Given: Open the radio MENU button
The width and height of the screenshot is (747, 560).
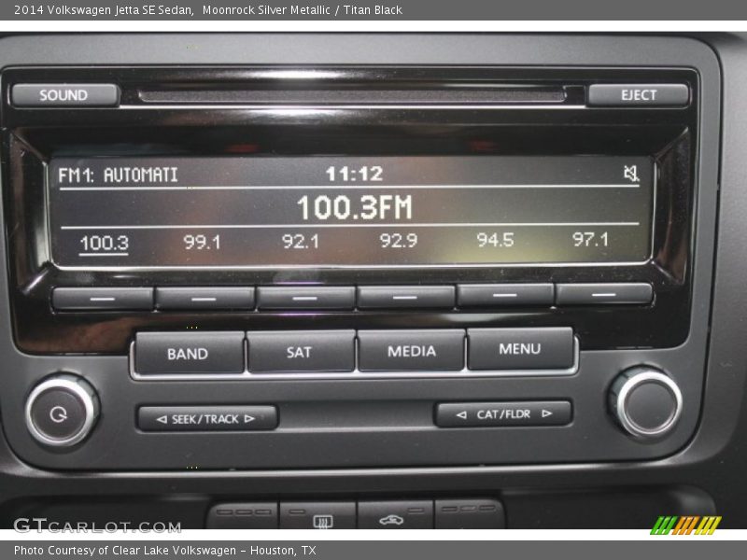Looking at the screenshot, I should (x=520, y=348).
